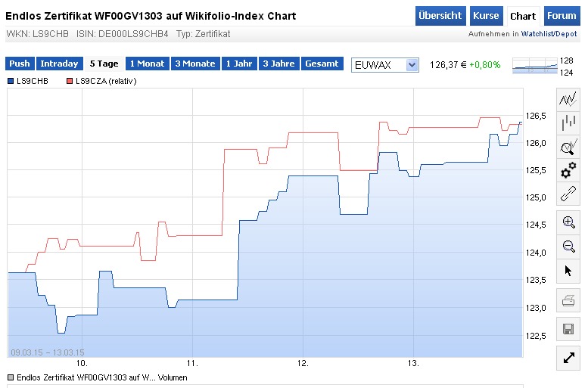Toggle the blue LS9CHB legend swatch

[11, 81]
